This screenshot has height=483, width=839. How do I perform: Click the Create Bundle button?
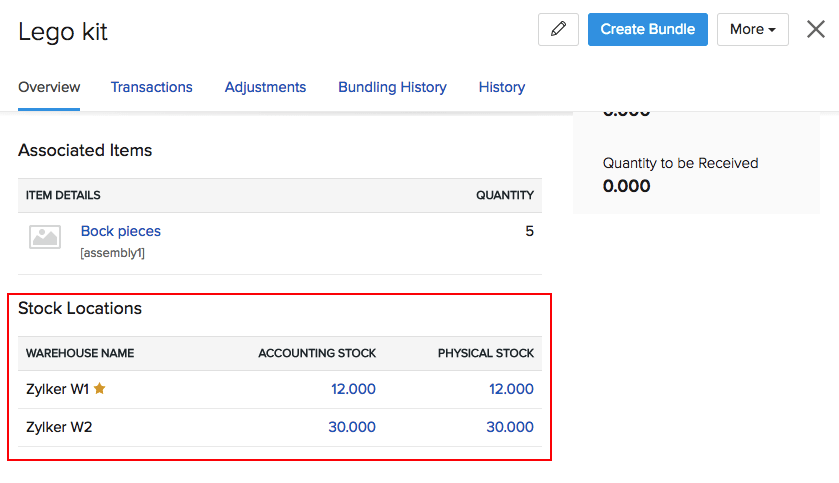tap(647, 29)
